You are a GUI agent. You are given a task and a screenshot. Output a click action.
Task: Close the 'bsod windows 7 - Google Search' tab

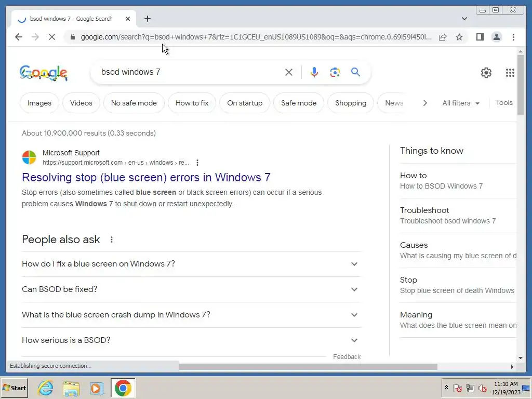click(128, 19)
